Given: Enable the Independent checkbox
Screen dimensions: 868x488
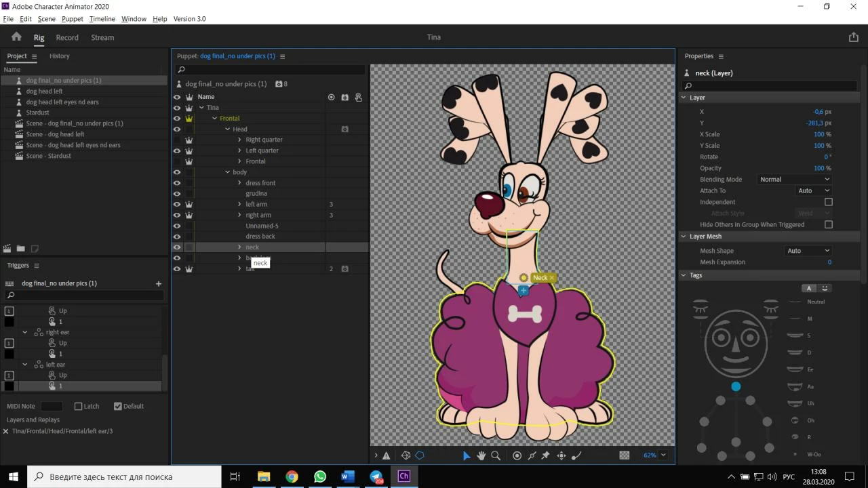Looking at the screenshot, I should [x=828, y=202].
